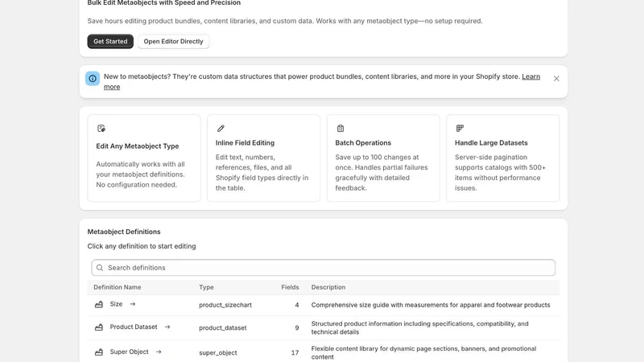Screen dimensions: 644x362
Task: Click the Description column header
Action: [328, 287]
